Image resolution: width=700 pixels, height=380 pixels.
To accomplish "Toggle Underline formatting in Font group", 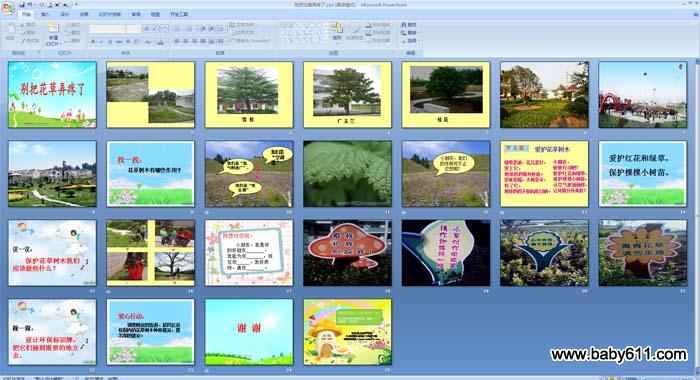I will pyautogui.click(x=110, y=42).
